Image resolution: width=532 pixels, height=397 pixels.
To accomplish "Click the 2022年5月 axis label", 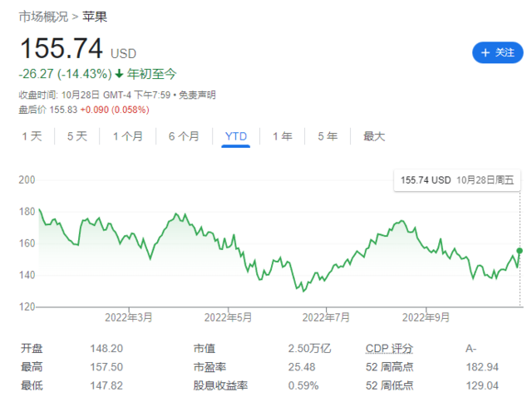I will click(x=228, y=317).
